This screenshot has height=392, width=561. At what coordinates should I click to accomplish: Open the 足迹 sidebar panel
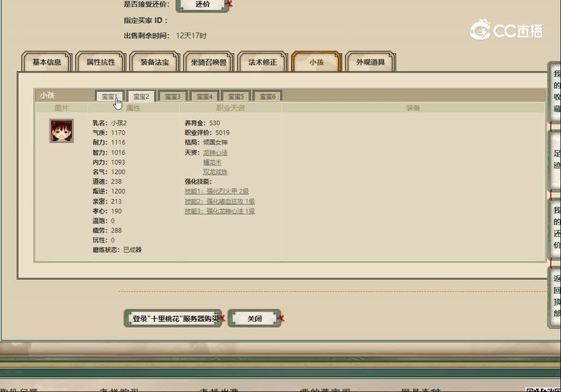555,157
